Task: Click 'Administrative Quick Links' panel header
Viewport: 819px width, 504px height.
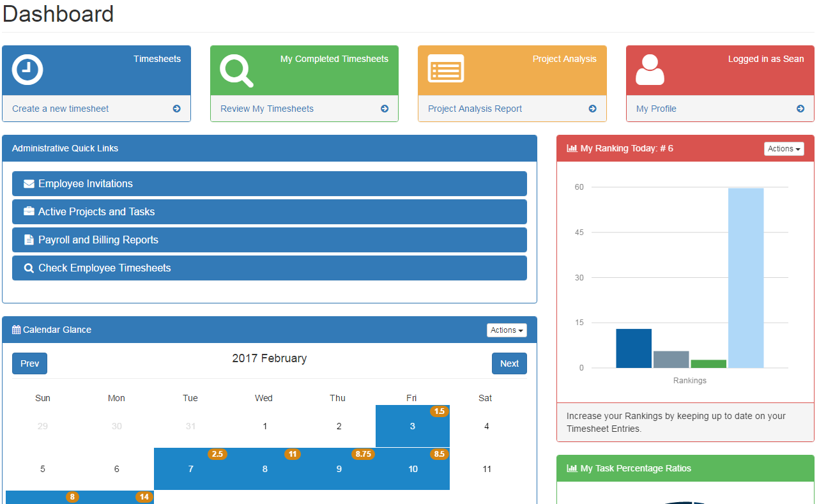Action: click(x=270, y=148)
